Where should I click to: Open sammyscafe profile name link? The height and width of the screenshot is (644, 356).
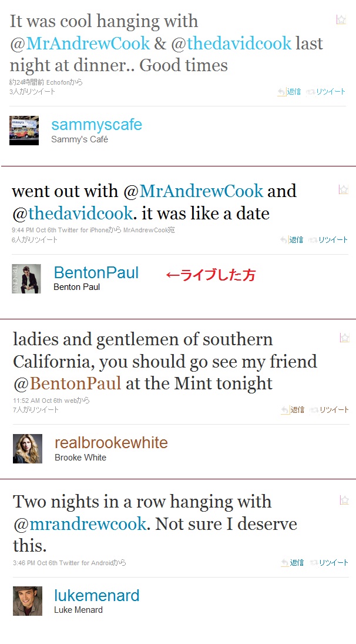(x=97, y=125)
